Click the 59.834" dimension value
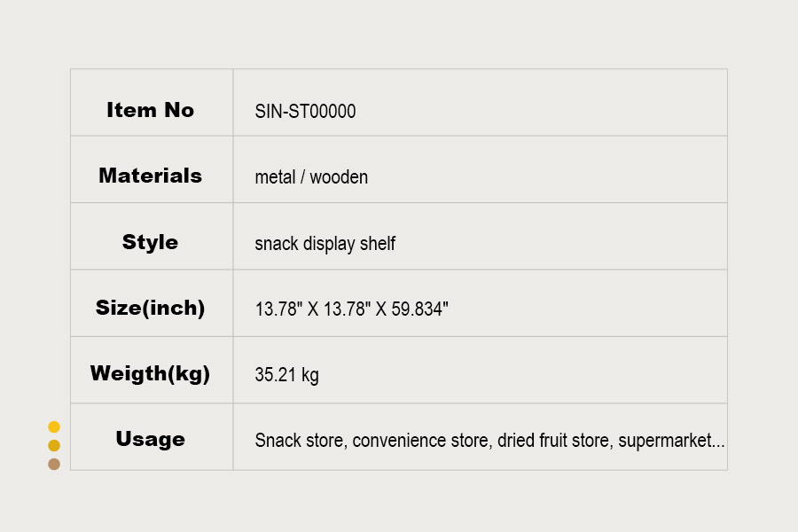The height and width of the screenshot is (532, 798). pos(418,309)
